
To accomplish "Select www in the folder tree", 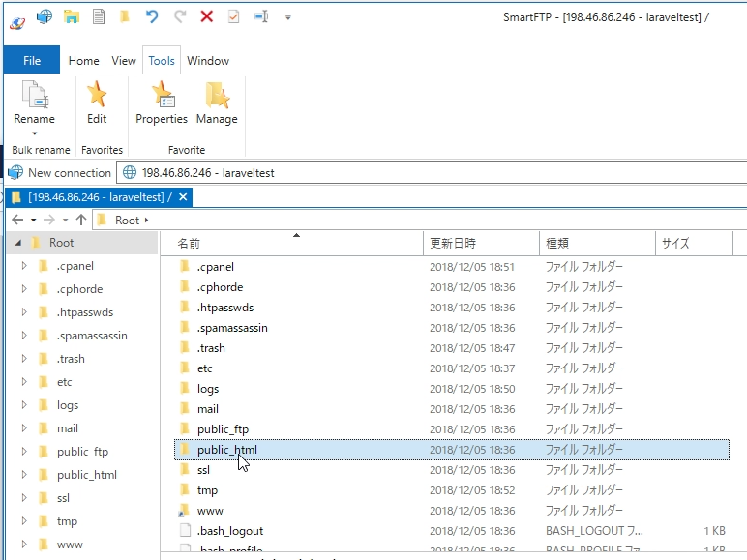I will tap(70, 545).
